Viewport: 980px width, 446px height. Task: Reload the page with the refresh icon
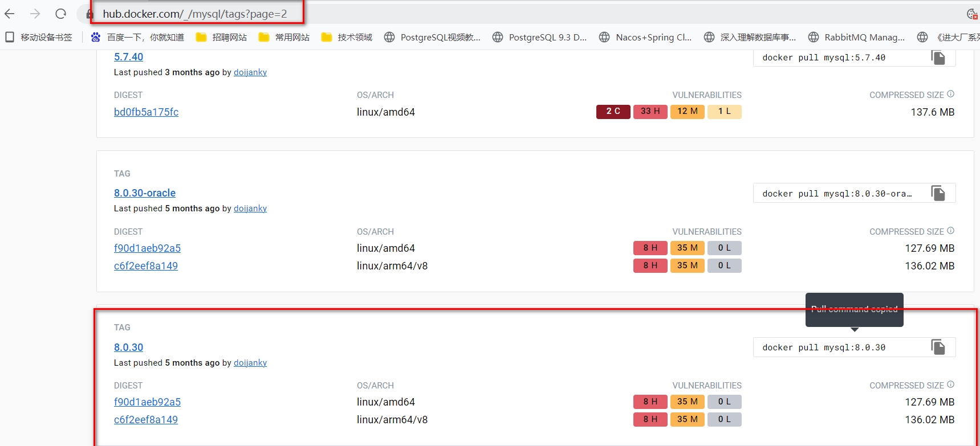(61, 14)
